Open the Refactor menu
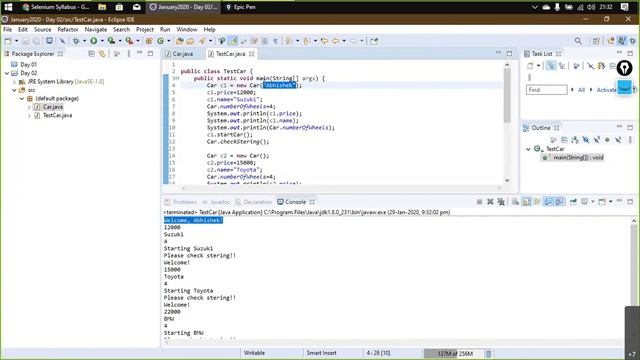 (68, 29)
